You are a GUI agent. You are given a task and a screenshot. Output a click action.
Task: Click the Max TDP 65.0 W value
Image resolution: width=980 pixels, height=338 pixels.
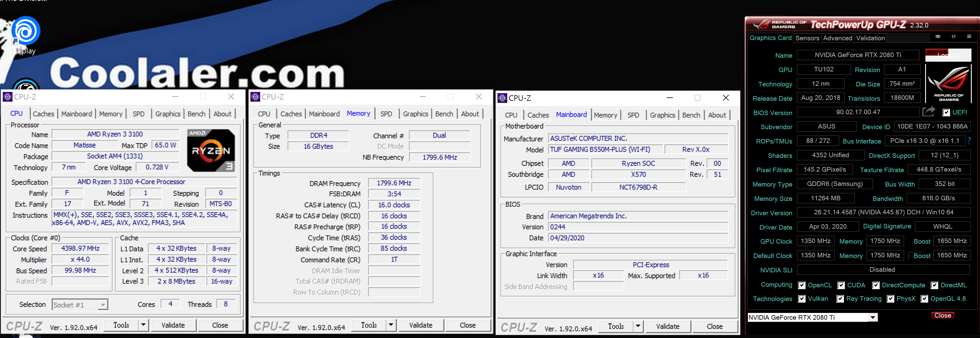pos(166,145)
